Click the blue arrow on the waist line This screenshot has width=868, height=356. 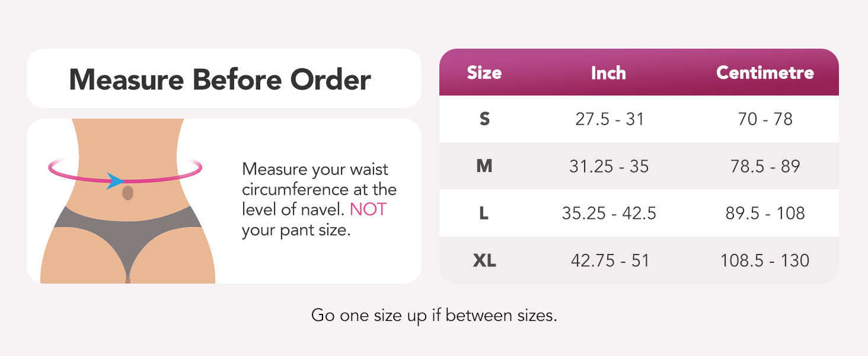click(x=116, y=180)
